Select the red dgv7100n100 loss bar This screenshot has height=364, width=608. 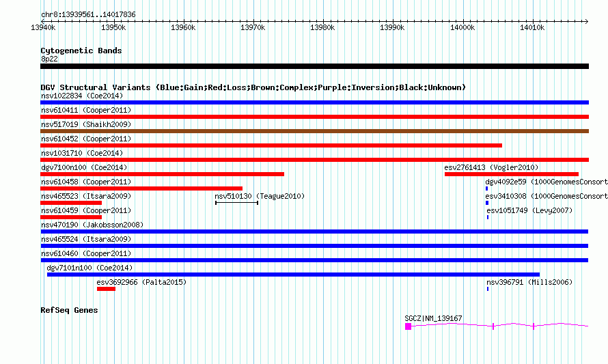click(x=162, y=174)
